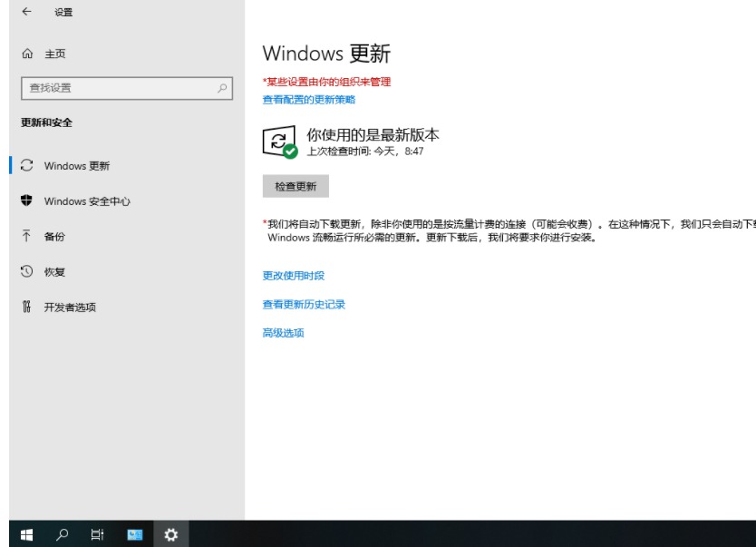
Task: Open 更改使用时段 link
Action: tap(293, 276)
